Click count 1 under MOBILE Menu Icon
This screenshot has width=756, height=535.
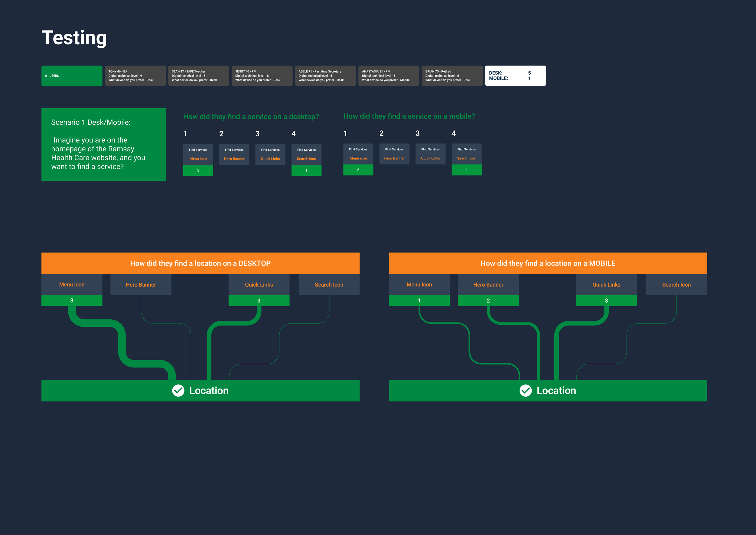coord(419,300)
